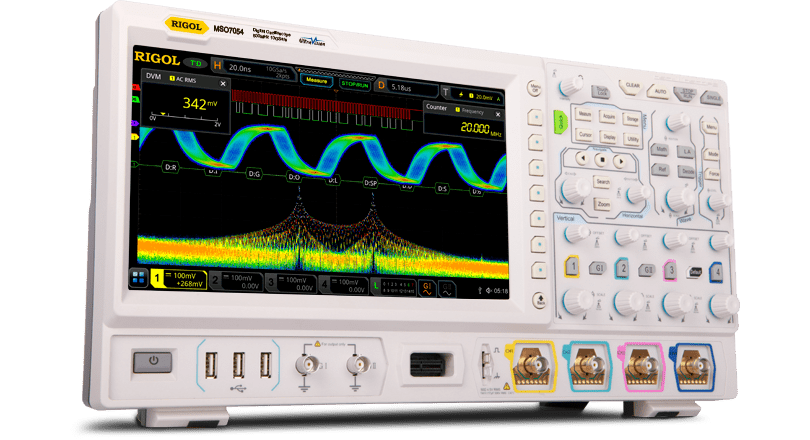Toggle channel 4 with blue button
Screen dimensions: 810x440
point(716,272)
